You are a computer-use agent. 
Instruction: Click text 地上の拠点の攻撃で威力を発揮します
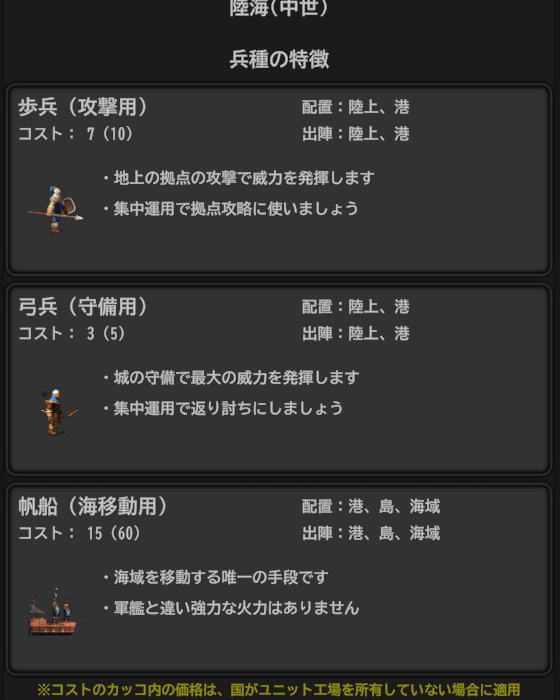point(244,178)
